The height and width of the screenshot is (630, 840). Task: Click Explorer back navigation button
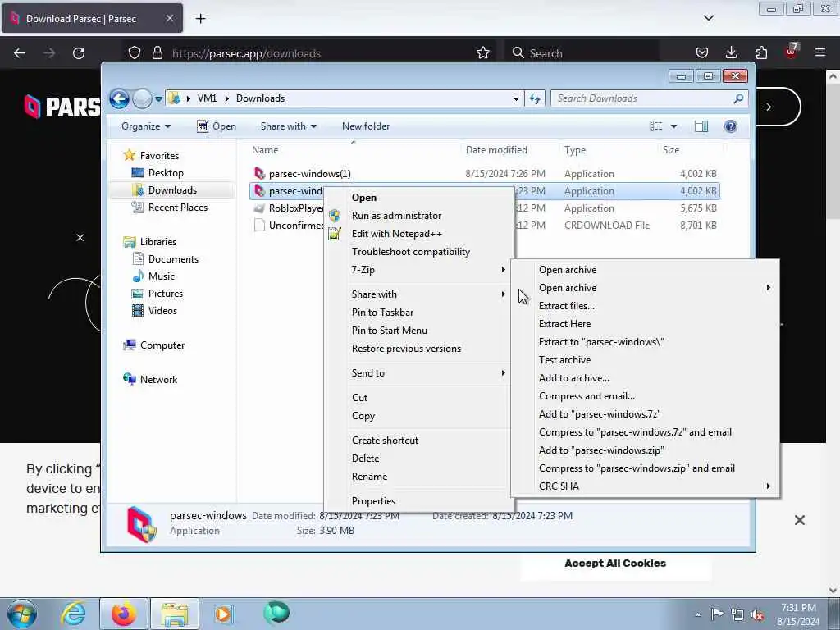click(x=119, y=99)
